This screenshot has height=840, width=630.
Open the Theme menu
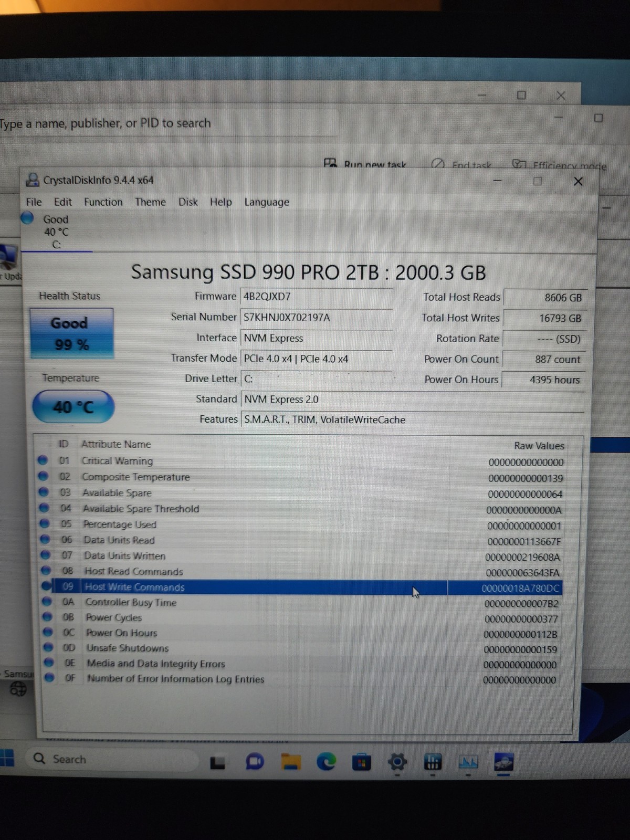pos(150,202)
